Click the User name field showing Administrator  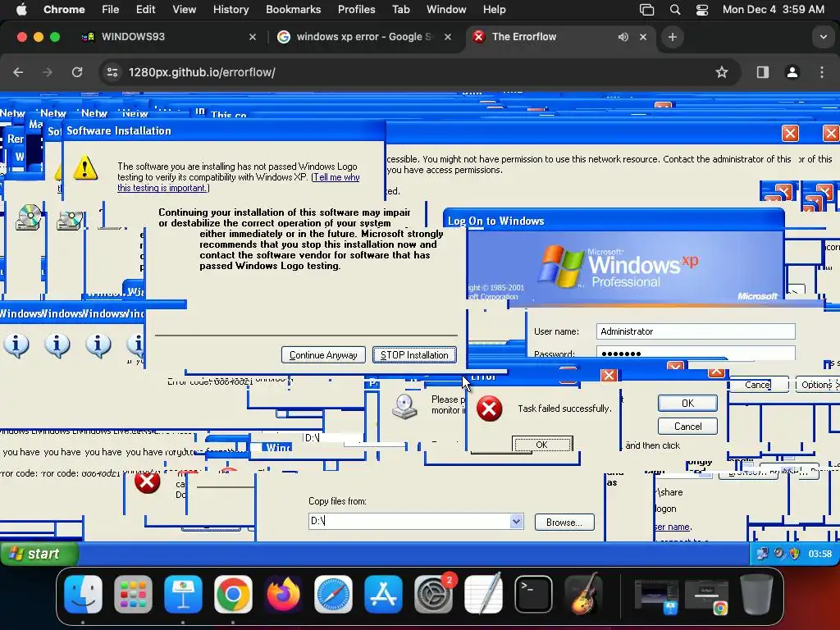tap(696, 331)
